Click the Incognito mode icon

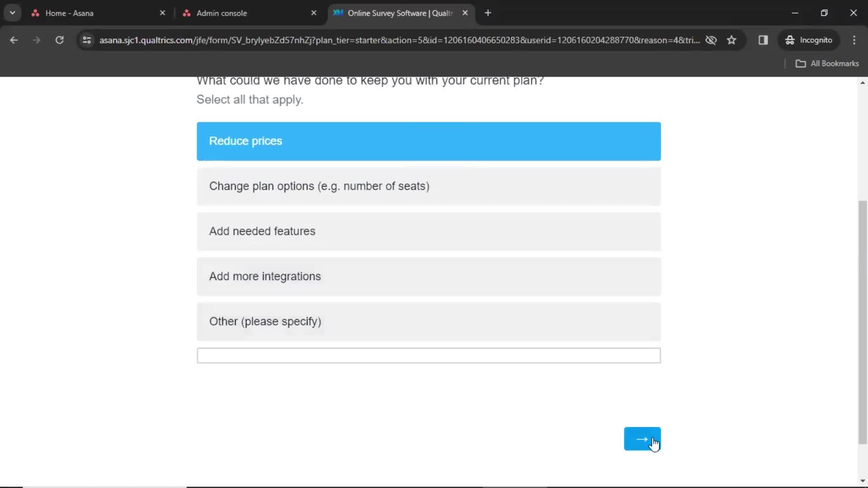click(x=789, y=40)
